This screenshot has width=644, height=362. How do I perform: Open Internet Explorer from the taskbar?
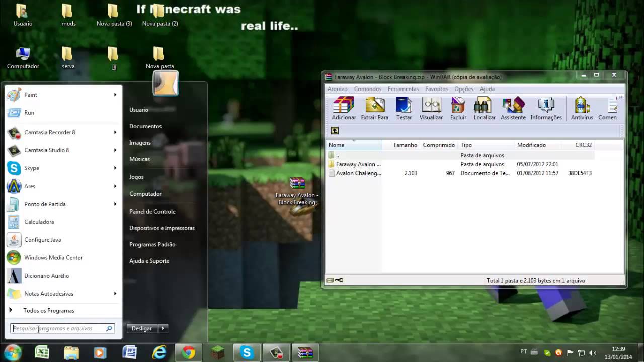159,353
